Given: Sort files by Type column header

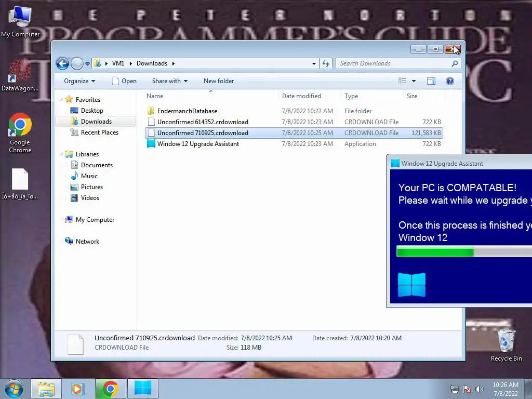Looking at the screenshot, I should coord(372,96).
